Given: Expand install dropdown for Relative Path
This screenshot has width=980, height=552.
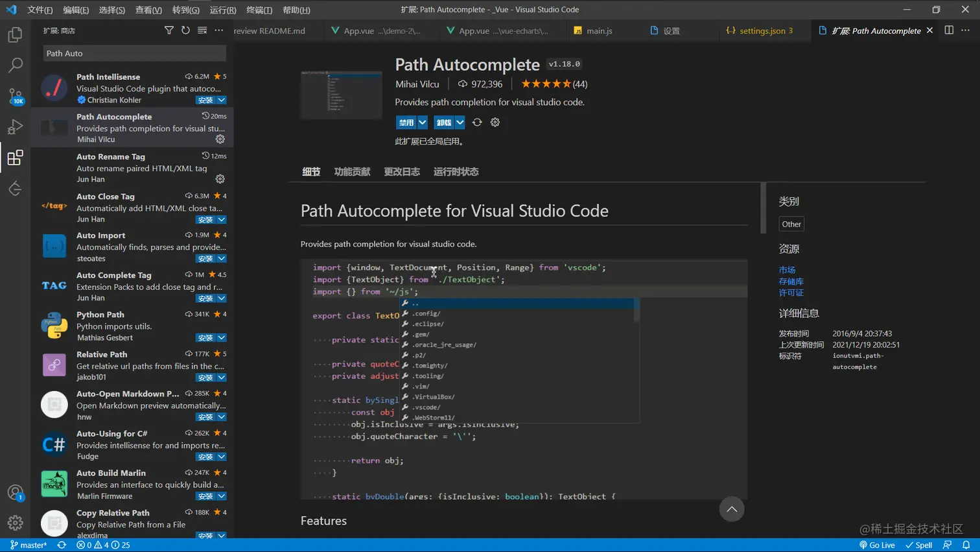Looking at the screenshot, I should pyautogui.click(x=222, y=378).
